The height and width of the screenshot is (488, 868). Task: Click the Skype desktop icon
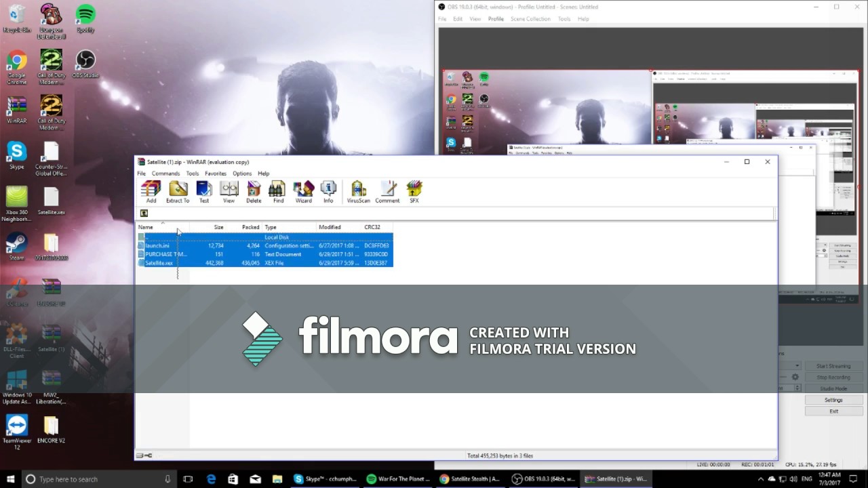(17, 156)
